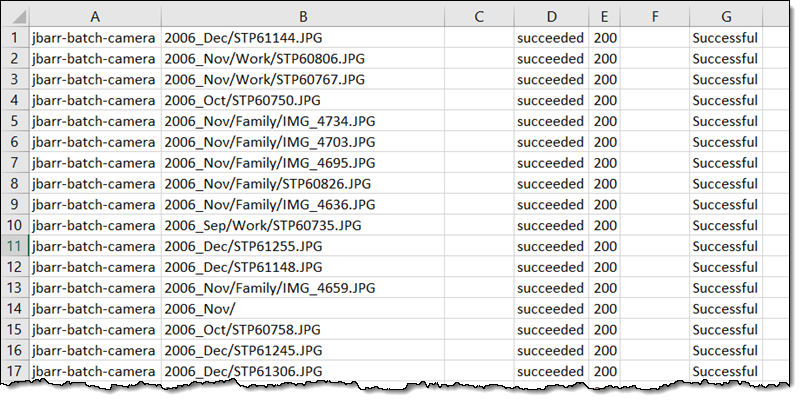The height and width of the screenshot is (400, 800).
Task: Select column A header
Action: click(94, 17)
